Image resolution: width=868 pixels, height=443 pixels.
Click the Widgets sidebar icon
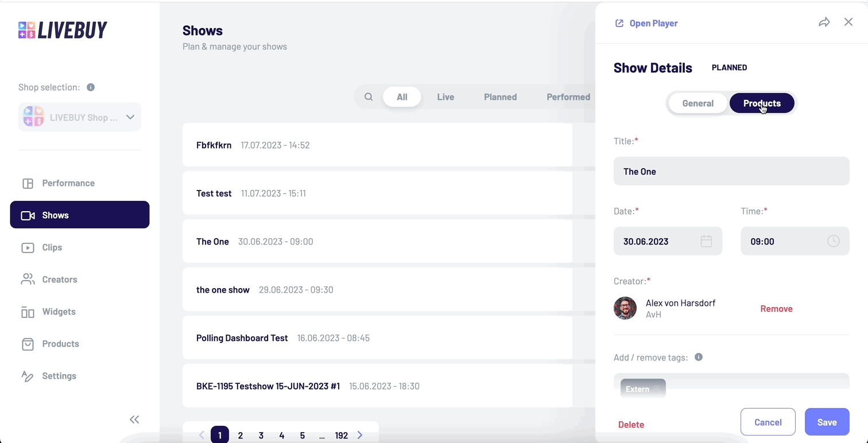click(x=28, y=312)
